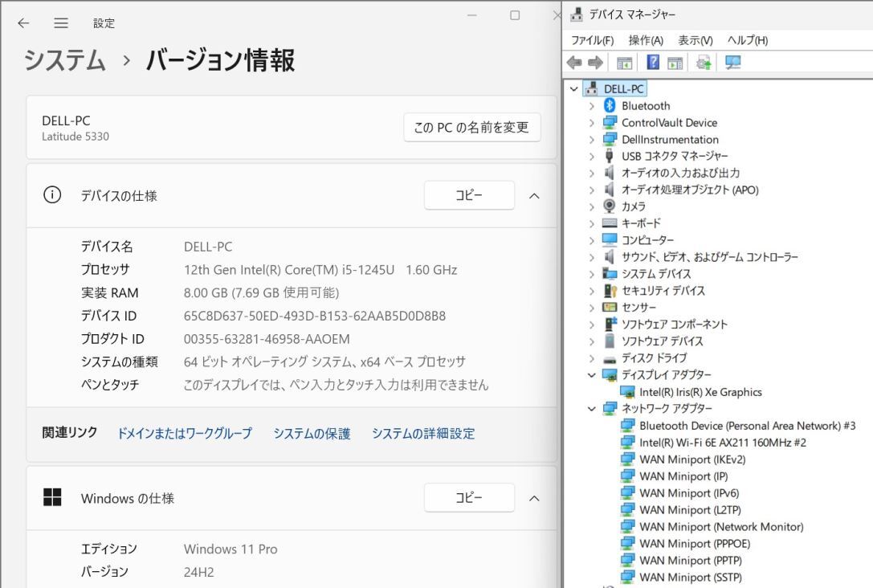Viewport: 873px width, 588px height.
Task: Expand the Bluetooth device category
Action: pos(593,105)
